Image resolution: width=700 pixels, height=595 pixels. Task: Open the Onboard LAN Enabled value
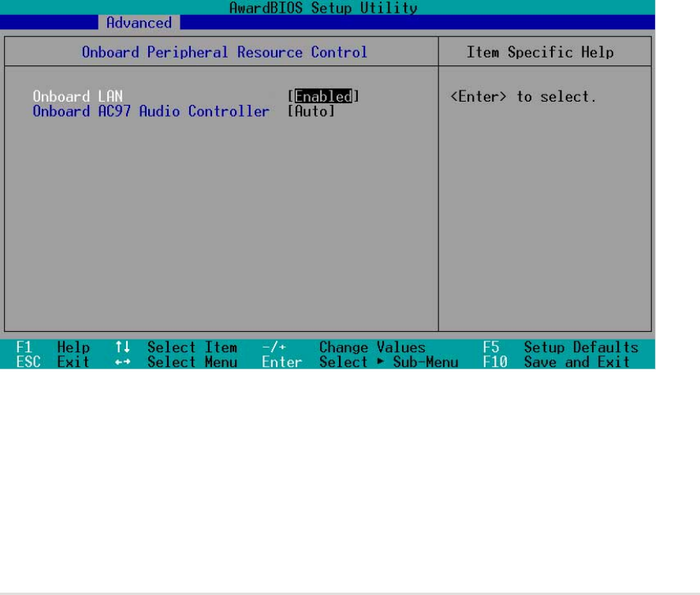(x=323, y=96)
